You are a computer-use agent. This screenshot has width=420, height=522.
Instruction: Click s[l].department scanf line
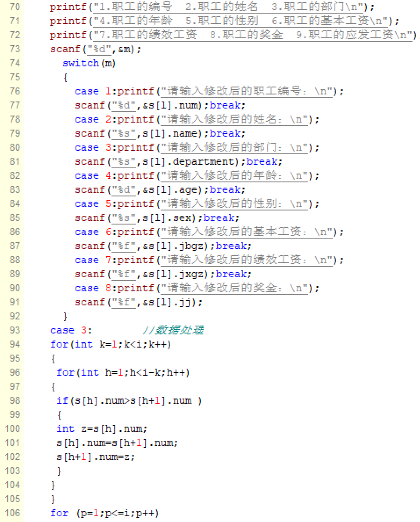pyautogui.click(x=179, y=161)
